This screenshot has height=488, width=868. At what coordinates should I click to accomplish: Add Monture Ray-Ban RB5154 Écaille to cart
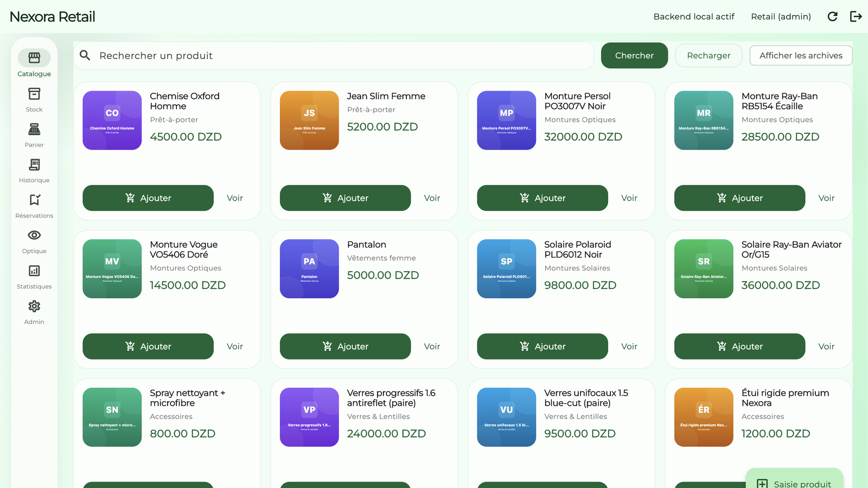coord(739,198)
